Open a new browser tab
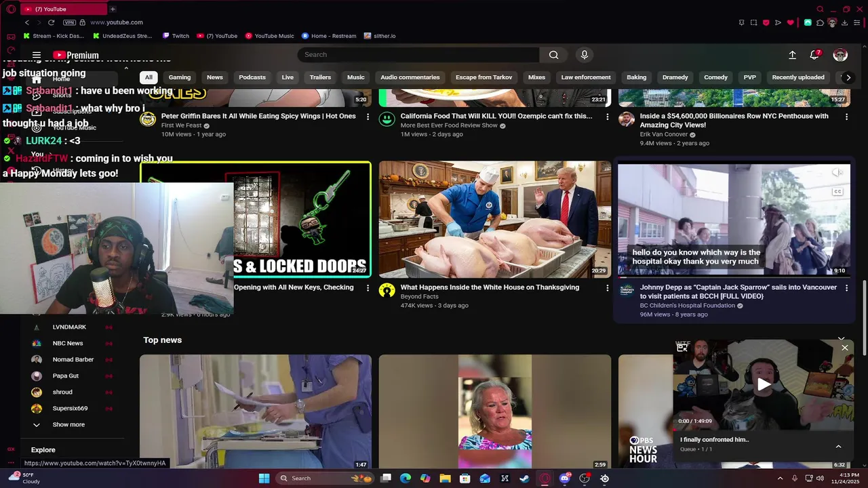 point(113,9)
